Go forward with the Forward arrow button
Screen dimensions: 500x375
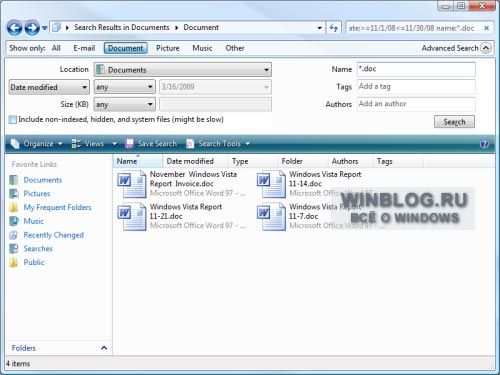pos(32,28)
